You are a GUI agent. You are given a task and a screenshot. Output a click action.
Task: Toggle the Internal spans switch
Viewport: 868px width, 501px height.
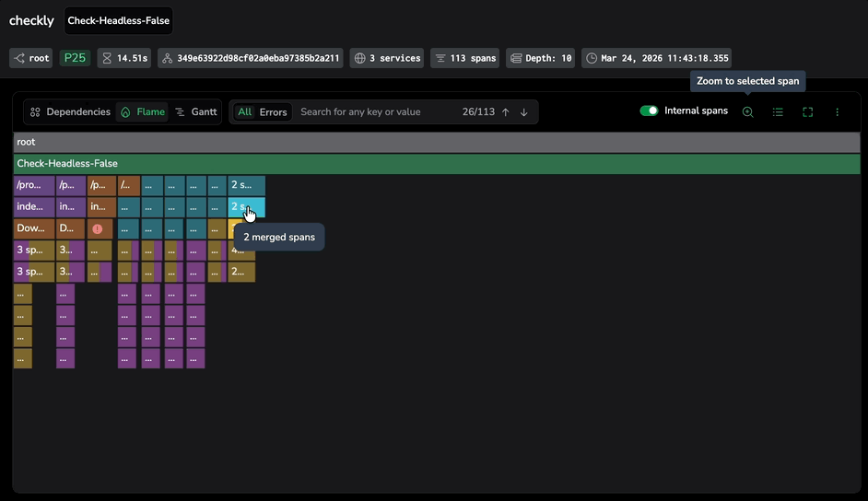[x=649, y=111]
